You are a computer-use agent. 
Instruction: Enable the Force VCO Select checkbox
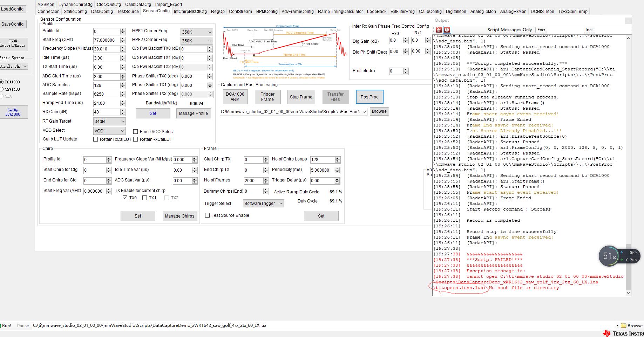click(x=135, y=132)
